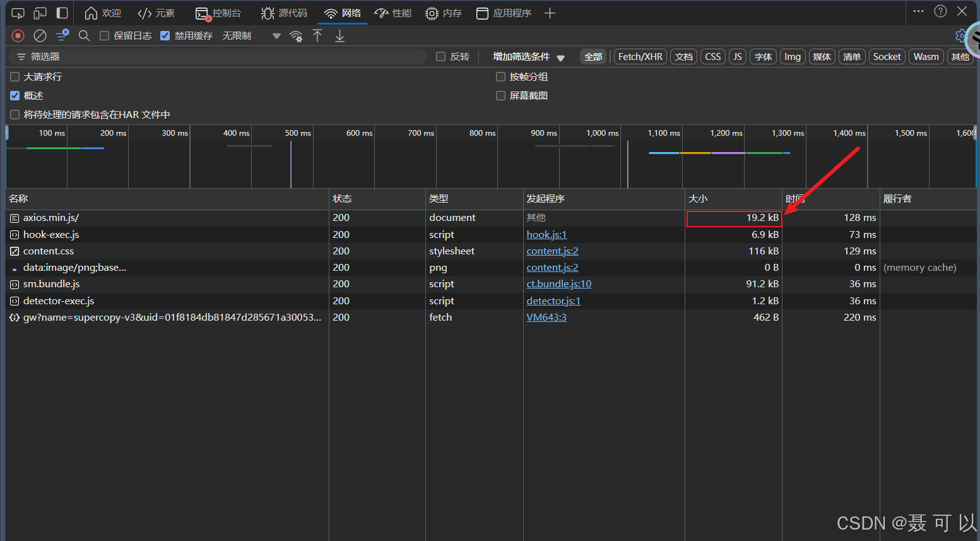Select detector-exec.js request row
Screen dimensions: 980x541
click(x=491, y=301)
